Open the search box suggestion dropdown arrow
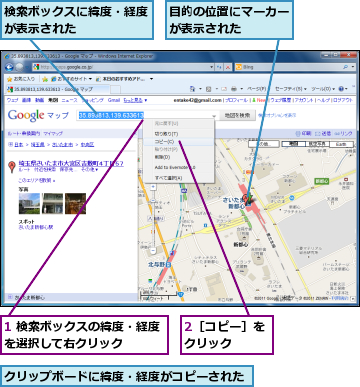The height and width of the screenshot is (387, 360). (214, 116)
